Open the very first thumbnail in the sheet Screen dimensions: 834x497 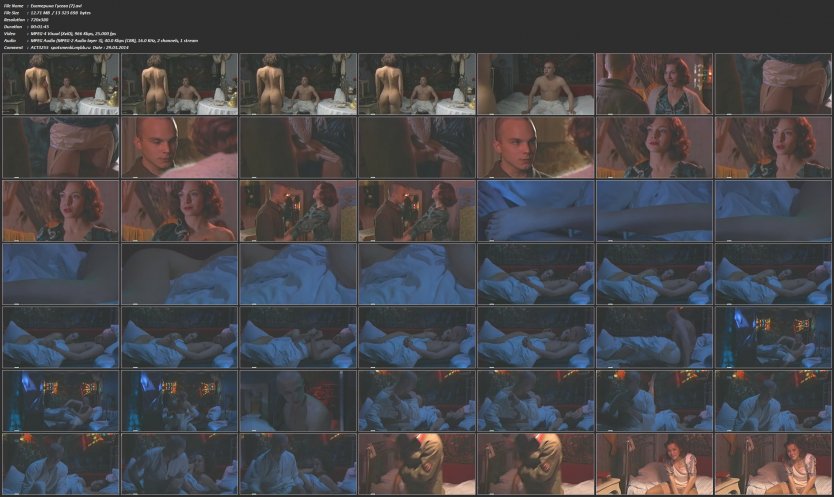pyautogui.click(x=60, y=84)
